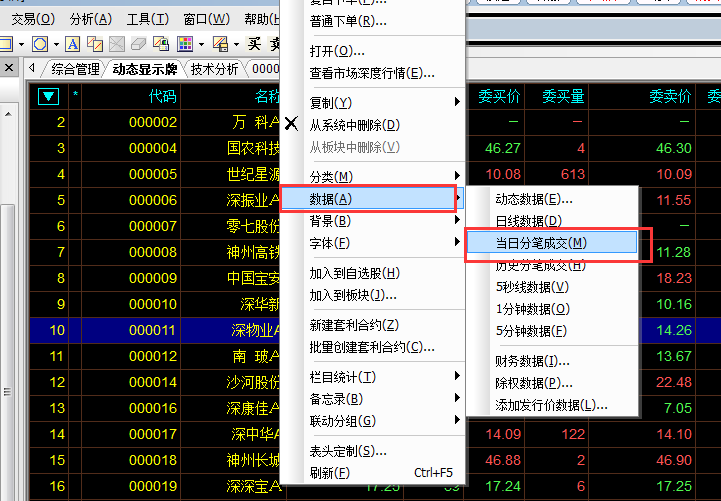Click the 买 (buy) toolbar button
Viewport: 721px width, 501px height.
point(255,44)
